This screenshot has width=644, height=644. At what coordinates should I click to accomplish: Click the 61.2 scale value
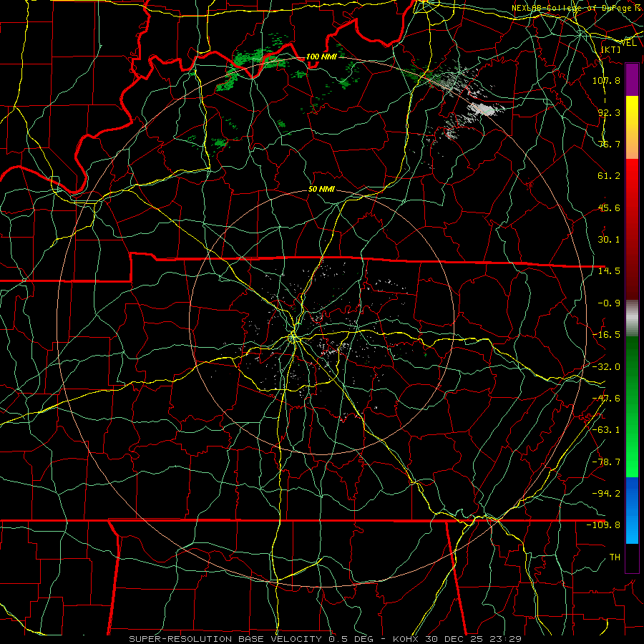pos(609,176)
